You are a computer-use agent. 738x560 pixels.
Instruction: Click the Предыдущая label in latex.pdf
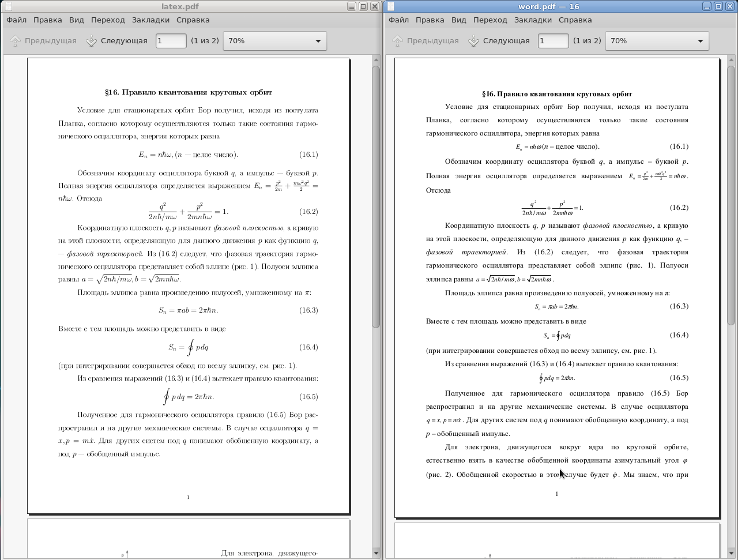click(x=51, y=41)
